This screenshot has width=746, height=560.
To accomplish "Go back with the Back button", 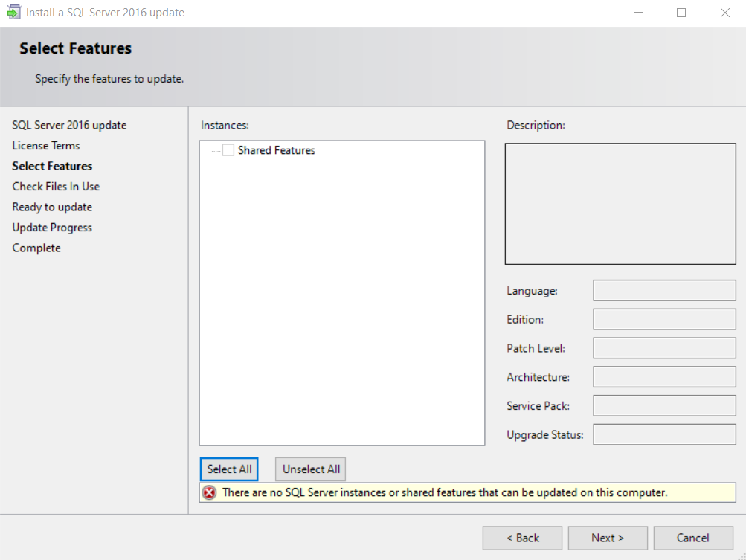I will pos(522,538).
